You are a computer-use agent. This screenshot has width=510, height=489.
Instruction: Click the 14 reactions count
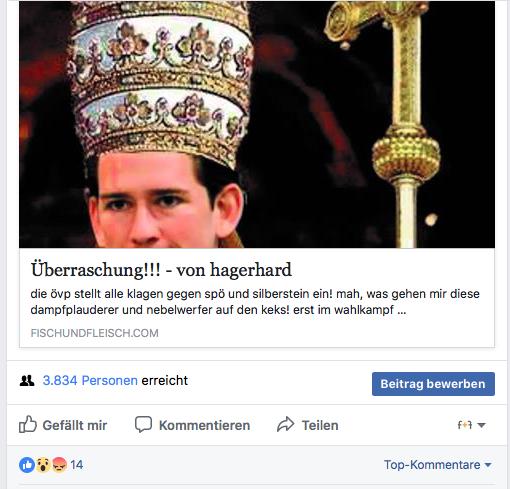coord(77,465)
